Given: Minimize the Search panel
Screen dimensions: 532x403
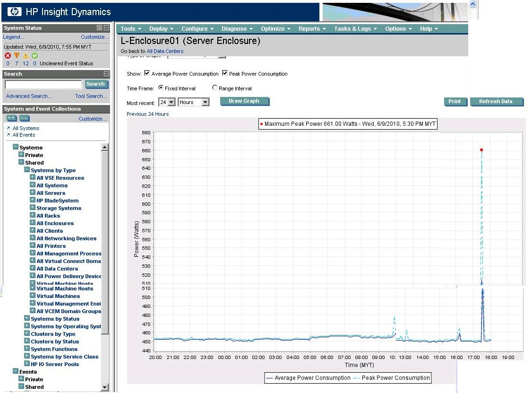Looking at the screenshot, I should tap(106, 73).
